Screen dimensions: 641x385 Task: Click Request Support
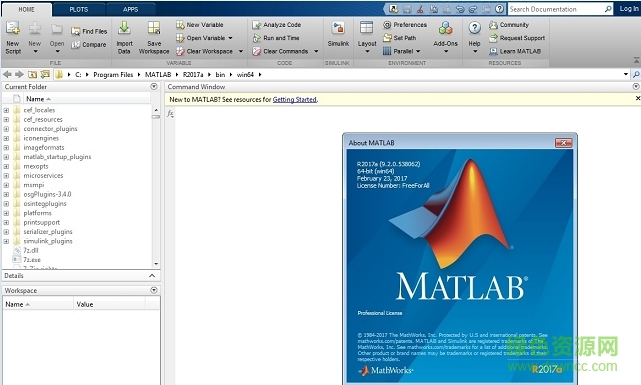[x=517, y=38]
